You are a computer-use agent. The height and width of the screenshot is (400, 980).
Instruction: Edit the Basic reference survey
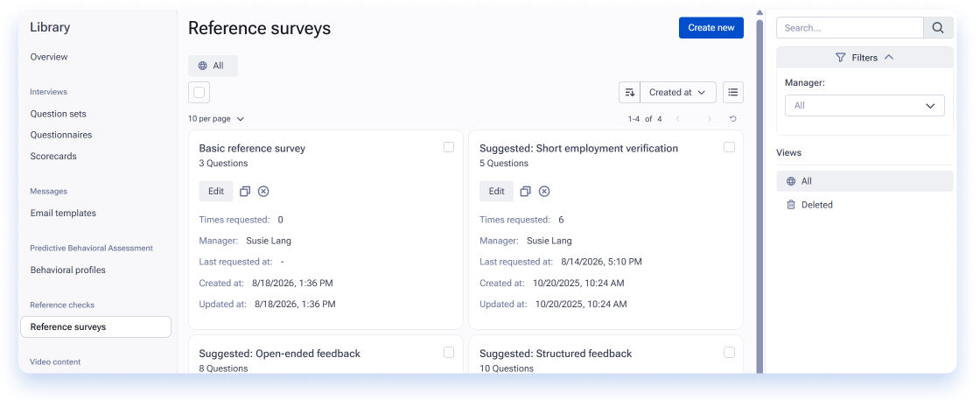pyautogui.click(x=216, y=192)
